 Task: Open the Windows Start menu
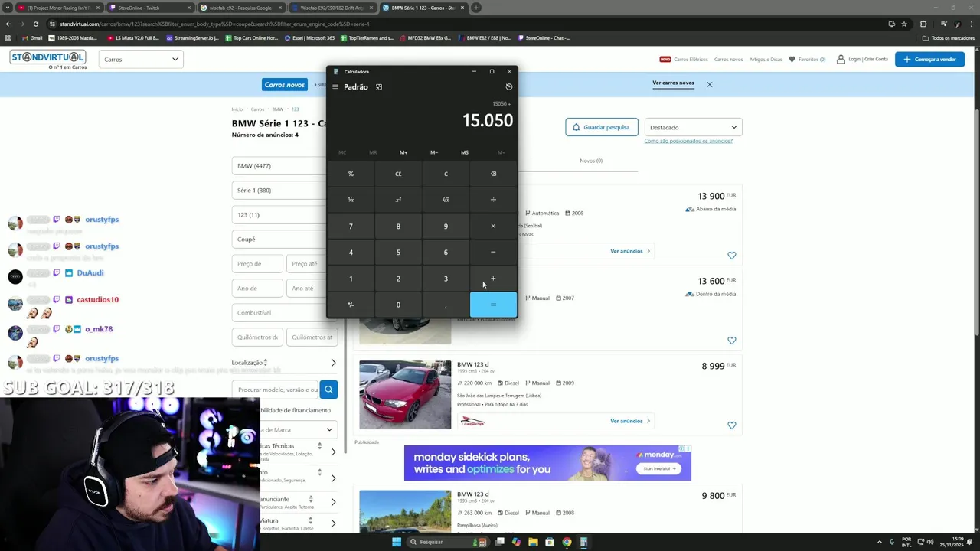[x=397, y=542]
